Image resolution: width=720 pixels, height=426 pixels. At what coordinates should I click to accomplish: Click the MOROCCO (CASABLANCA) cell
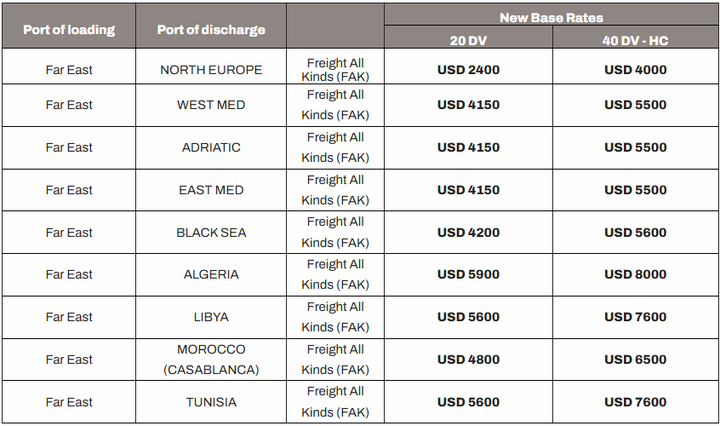[x=211, y=359]
